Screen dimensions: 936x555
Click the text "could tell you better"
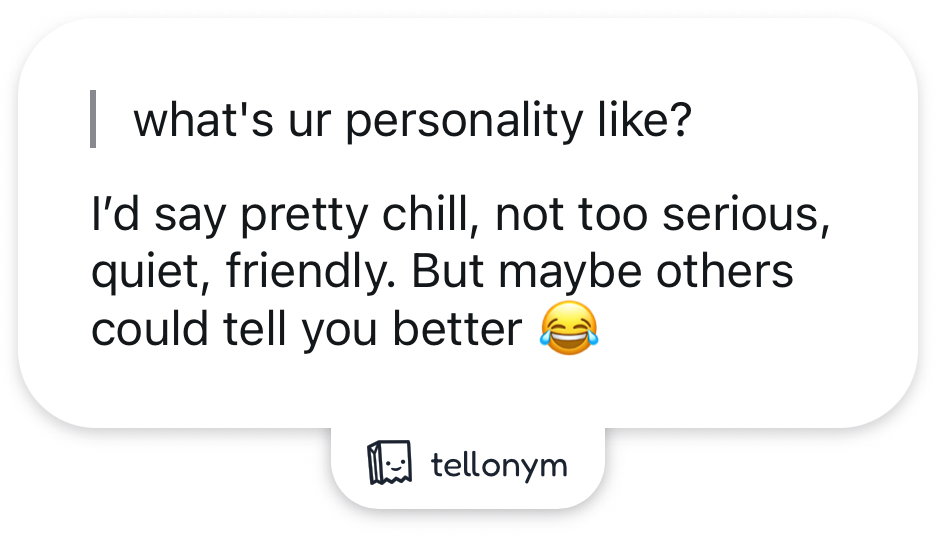[x=307, y=328]
